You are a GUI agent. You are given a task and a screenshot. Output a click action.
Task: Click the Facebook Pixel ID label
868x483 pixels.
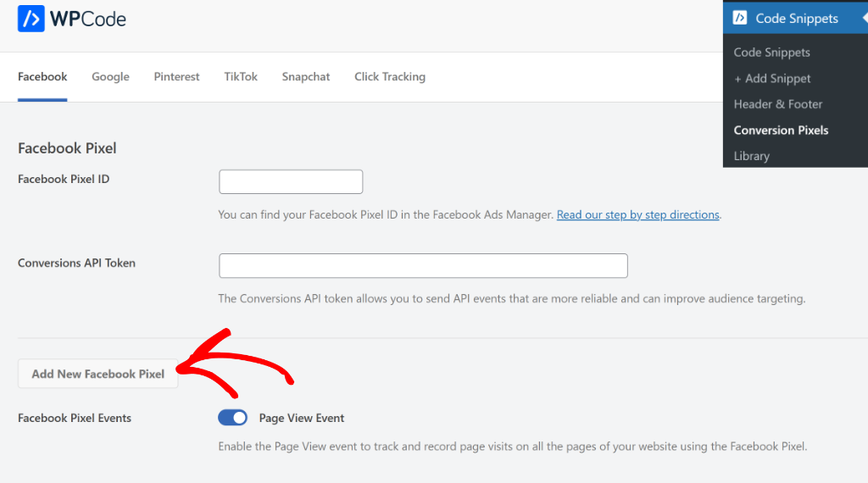tap(64, 180)
